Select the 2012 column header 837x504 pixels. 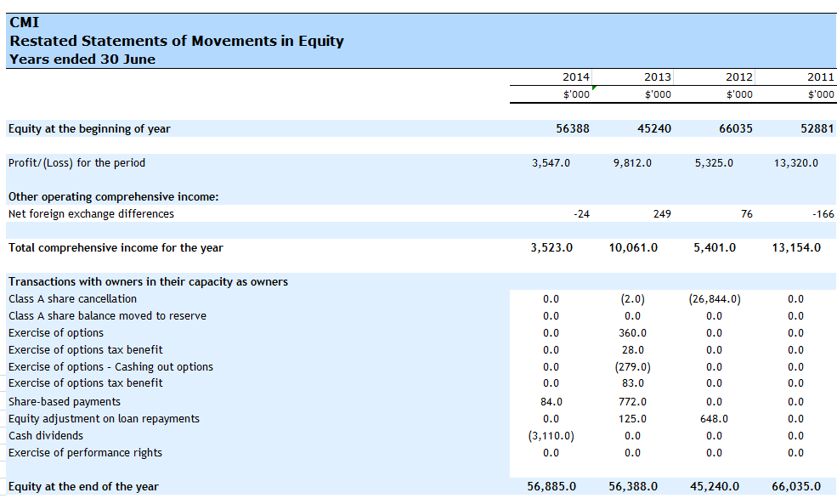[x=738, y=76]
